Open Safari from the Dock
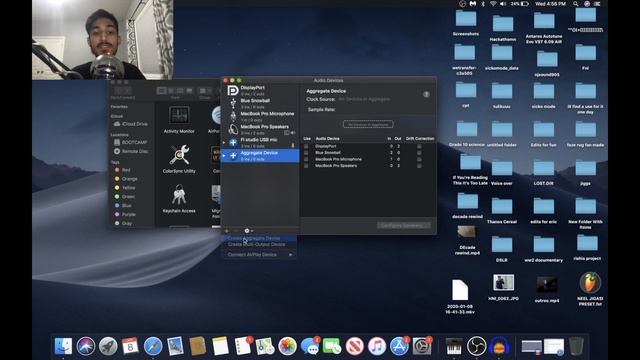 (x=153, y=346)
